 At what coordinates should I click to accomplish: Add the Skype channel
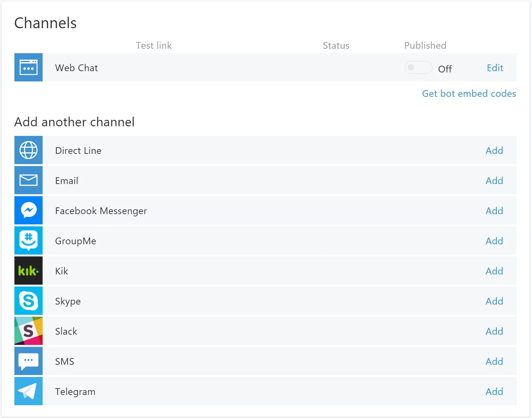494,301
